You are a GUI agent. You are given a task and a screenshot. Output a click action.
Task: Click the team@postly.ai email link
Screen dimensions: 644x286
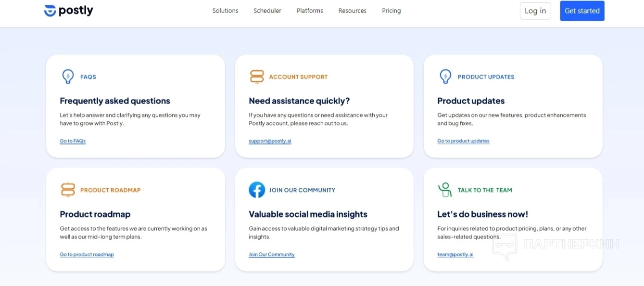[455, 255]
